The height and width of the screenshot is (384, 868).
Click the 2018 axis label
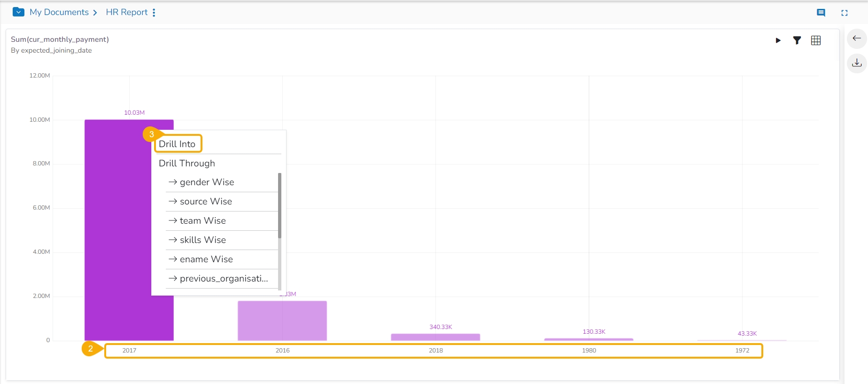point(435,351)
